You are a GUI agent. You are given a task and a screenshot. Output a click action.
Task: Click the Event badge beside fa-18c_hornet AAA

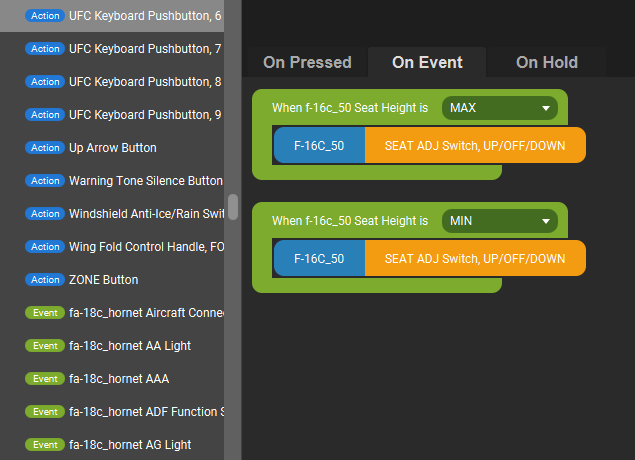(45, 379)
